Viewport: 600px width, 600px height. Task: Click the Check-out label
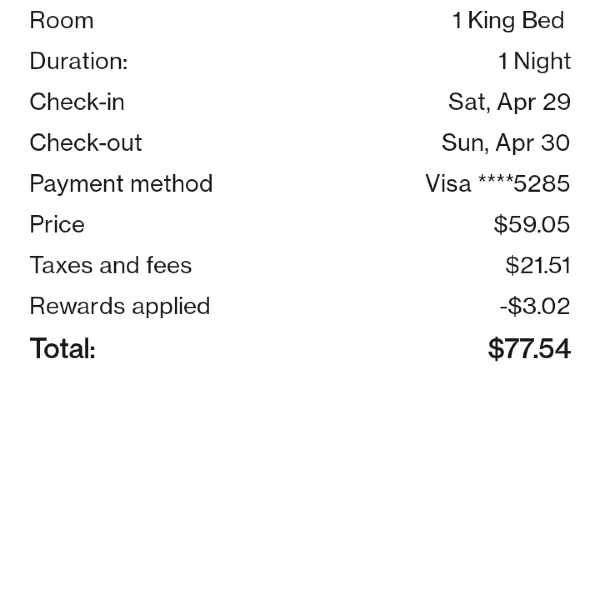tap(85, 143)
